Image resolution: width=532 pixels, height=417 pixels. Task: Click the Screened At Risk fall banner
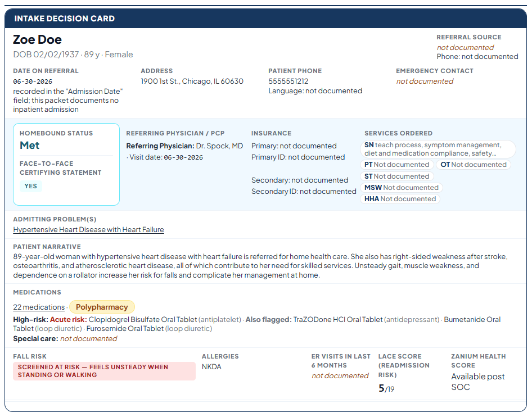click(104, 371)
